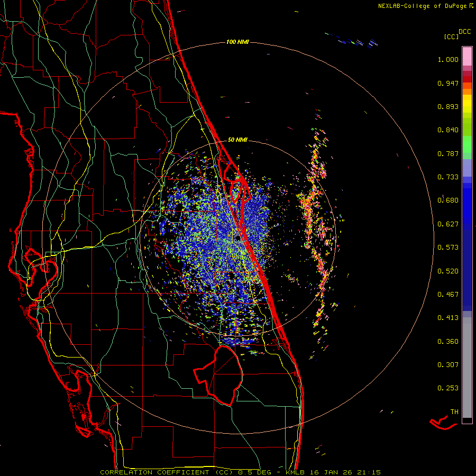Click the NEXLAB-College of DuPage credit text
The image size is (476, 476).
coord(422,6)
